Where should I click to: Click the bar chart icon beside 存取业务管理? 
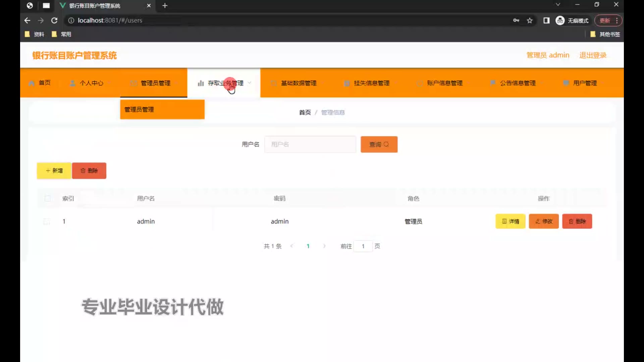click(201, 83)
